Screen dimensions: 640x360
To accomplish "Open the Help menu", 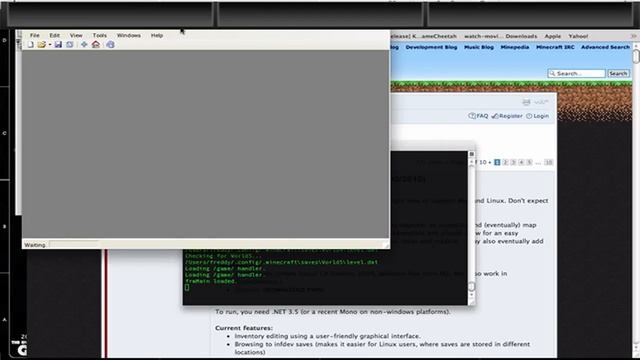I will coord(157,36).
